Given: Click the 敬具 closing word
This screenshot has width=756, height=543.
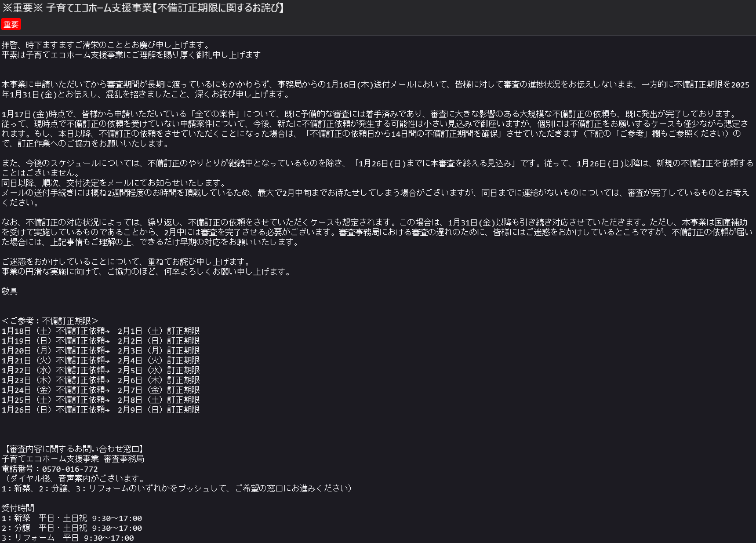Looking at the screenshot, I should coord(10,291).
